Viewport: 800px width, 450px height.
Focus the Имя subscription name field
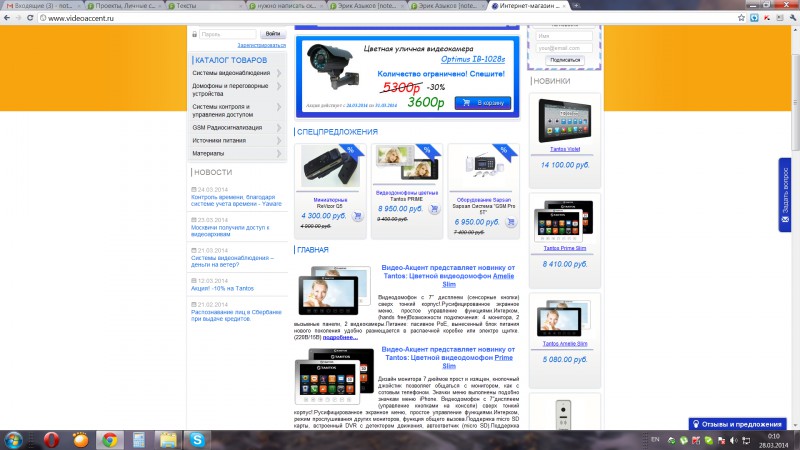click(564, 36)
